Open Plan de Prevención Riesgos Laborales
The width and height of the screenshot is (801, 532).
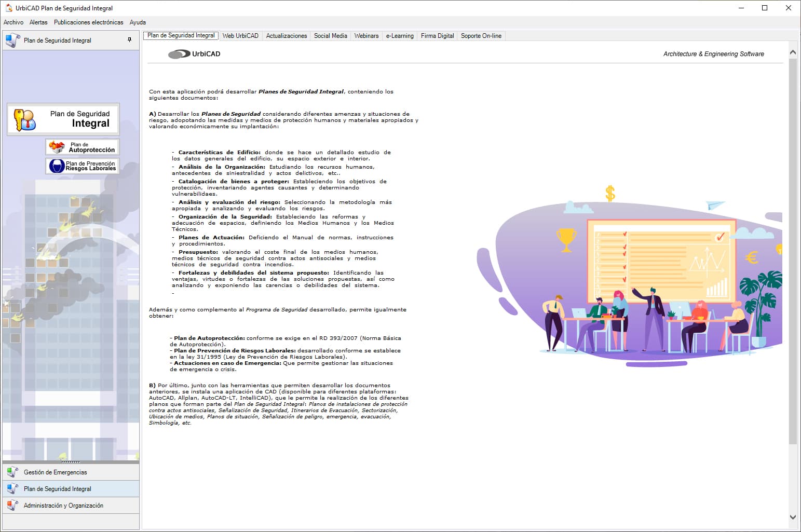[83, 166]
